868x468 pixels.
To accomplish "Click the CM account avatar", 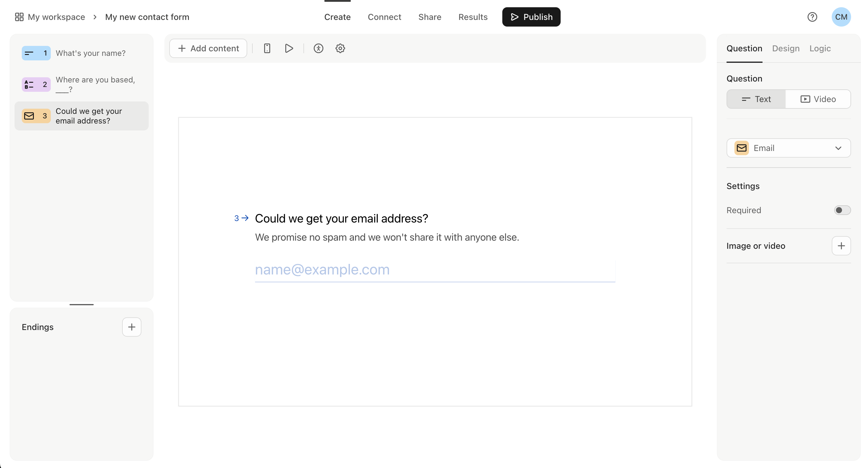I will pos(841,17).
